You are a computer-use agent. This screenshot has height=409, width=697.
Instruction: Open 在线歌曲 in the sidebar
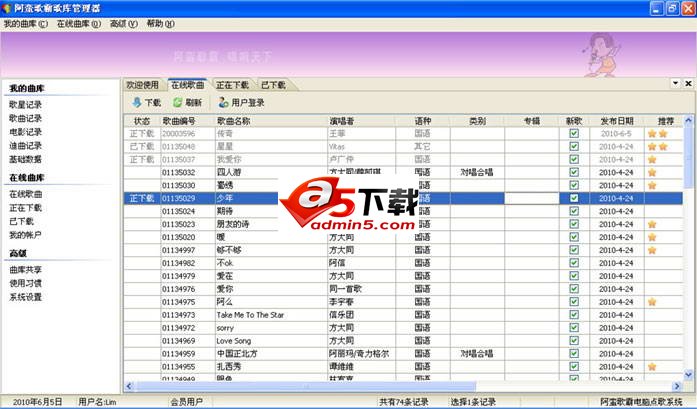25,194
